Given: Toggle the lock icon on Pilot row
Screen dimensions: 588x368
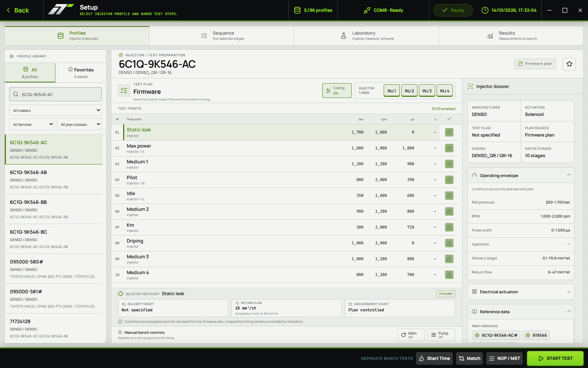Looking at the screenshot, I should [449, 180].
